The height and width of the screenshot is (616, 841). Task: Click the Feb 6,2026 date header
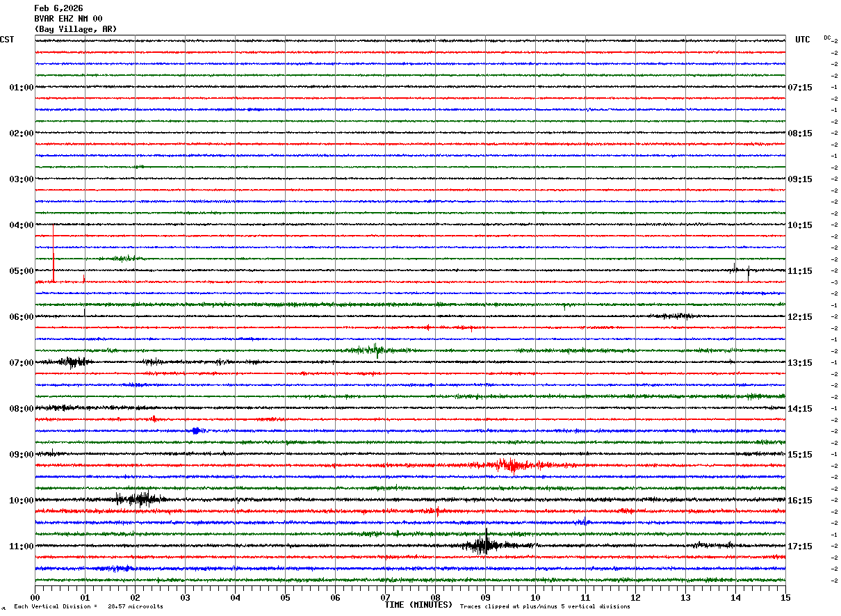58,8
